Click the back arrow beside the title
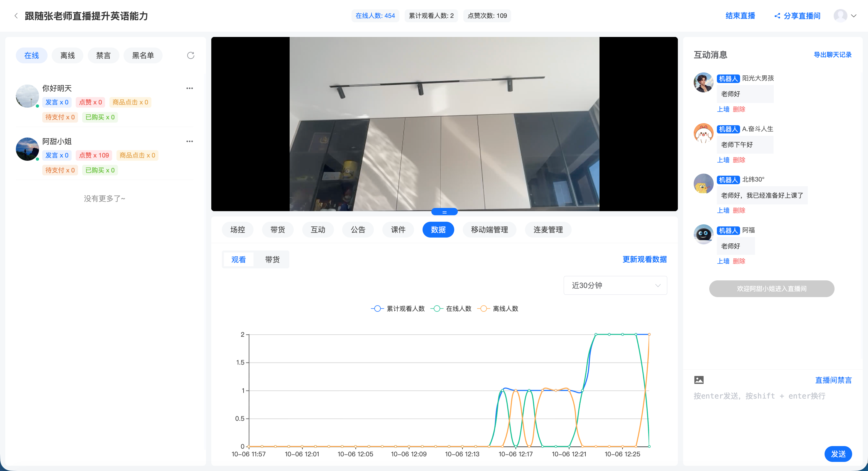This screenshot has width=868, height=471. click(16, 16)
